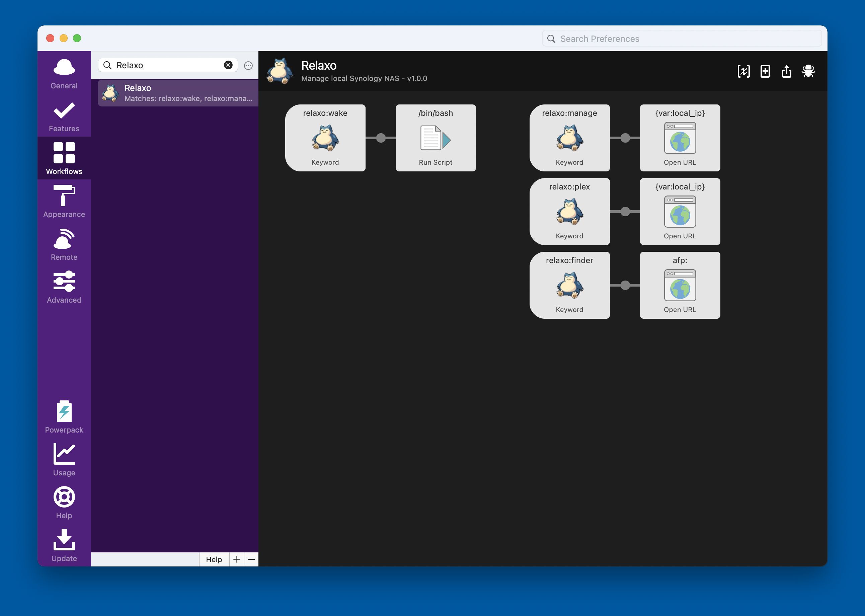Viewport: 865px width, 616px height.
Task: Open the relaxo:wake keyword node
Action: [x=325, y=138]
